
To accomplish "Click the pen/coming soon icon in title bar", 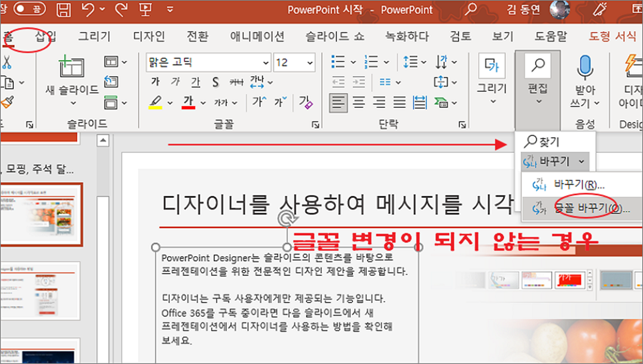I will pos(600,9).
